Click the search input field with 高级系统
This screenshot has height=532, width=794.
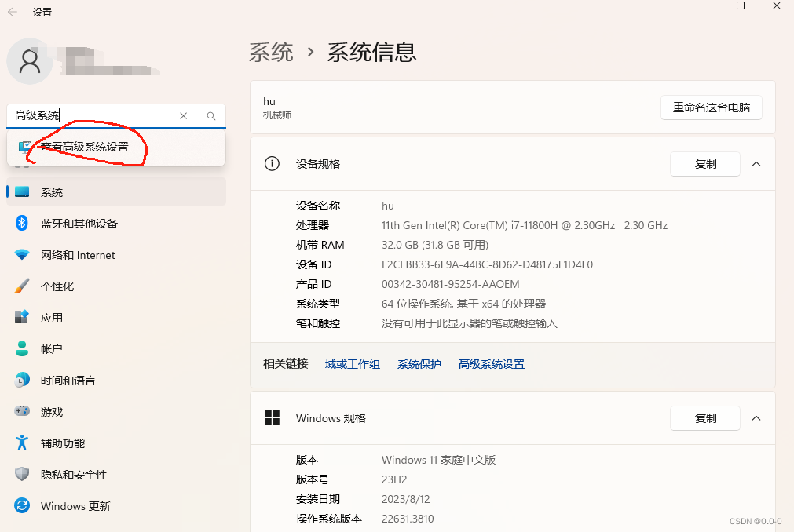[93, 116]
